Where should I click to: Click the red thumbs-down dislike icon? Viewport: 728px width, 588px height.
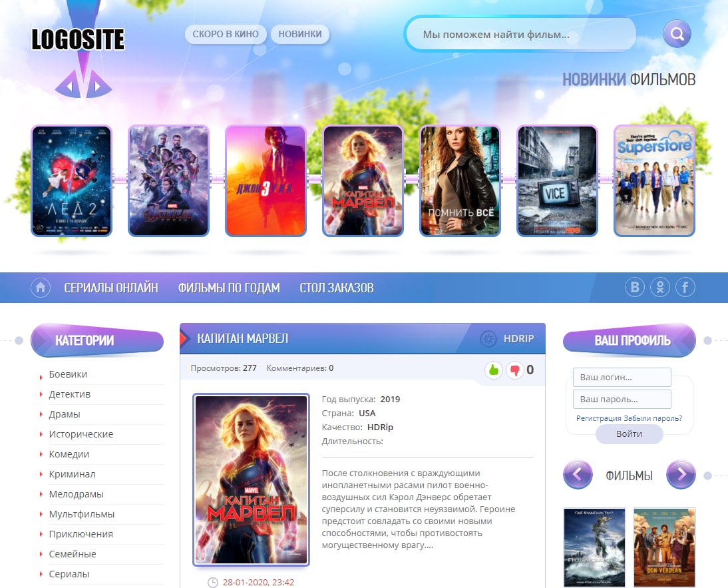(x=515, y=370)
